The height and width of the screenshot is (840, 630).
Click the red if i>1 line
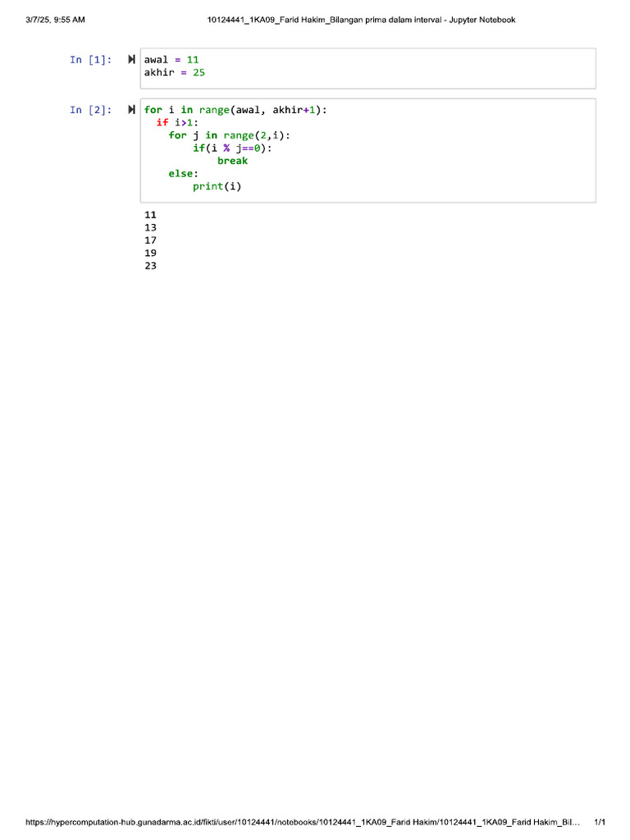tap(177, 123)
